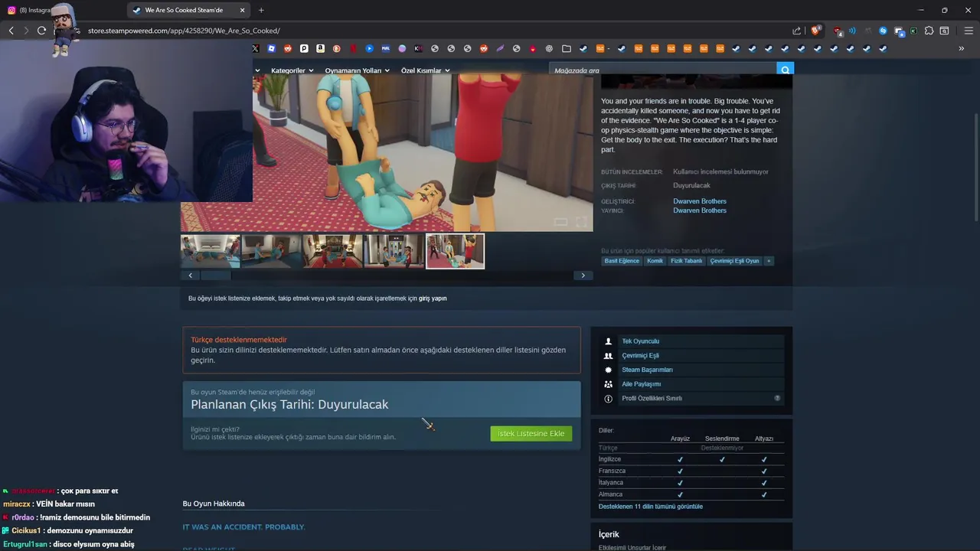Open the bookmarks folder icon
This screenshot has width=980, height=551.
567,48
